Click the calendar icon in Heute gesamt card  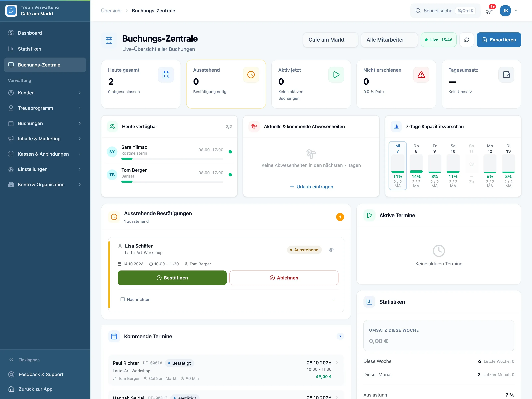166,74
